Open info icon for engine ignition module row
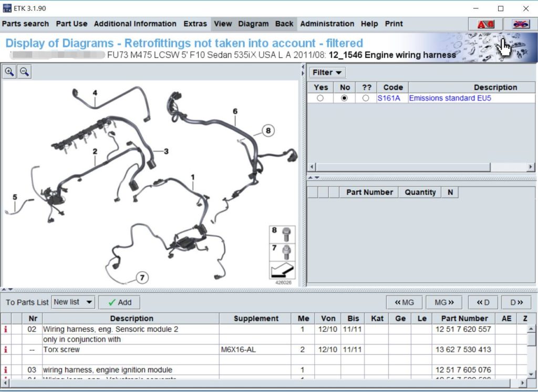Viewport: 538px width, 392px height. (6, 369)
